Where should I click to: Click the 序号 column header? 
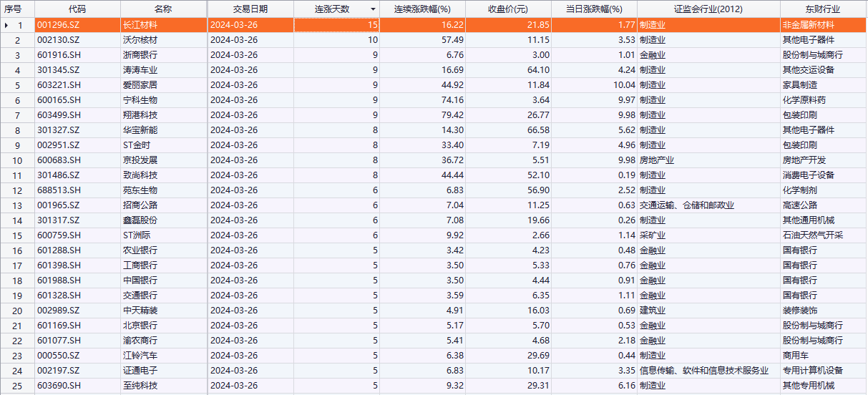pos(14,9)
